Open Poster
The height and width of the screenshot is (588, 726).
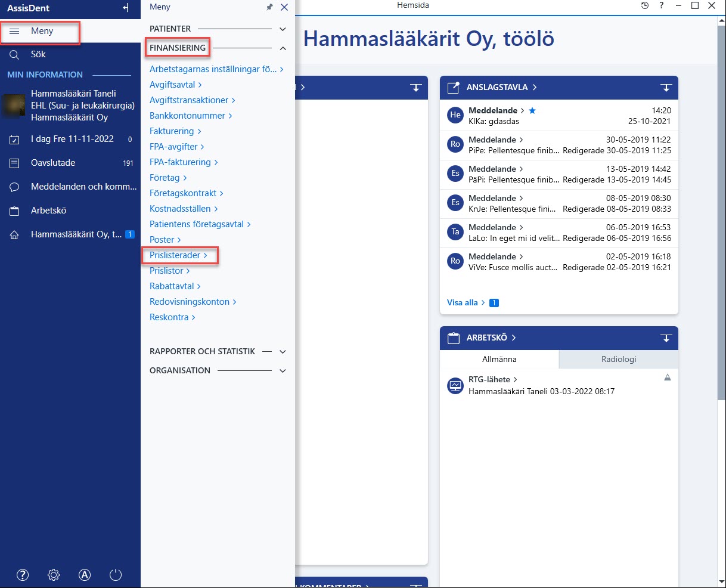click(165, 240)
